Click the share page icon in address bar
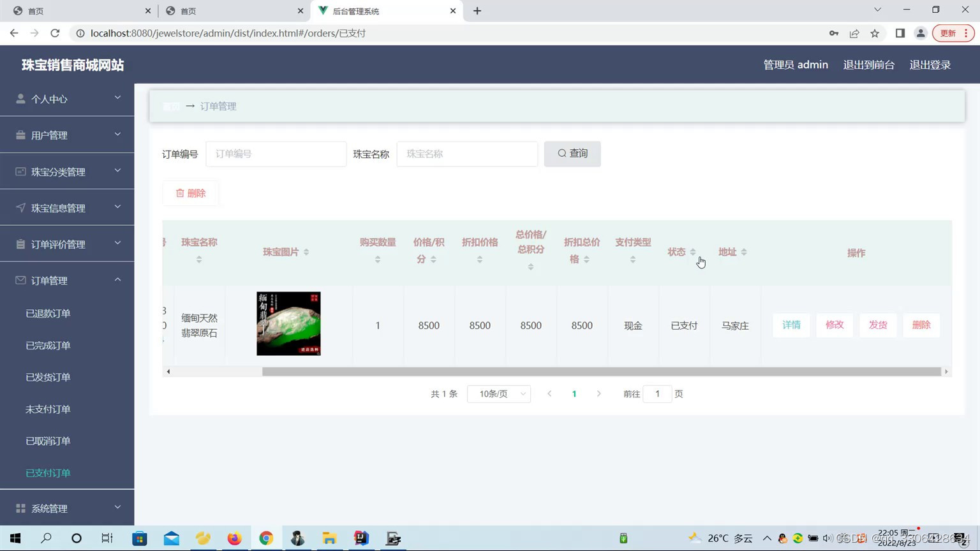This screenshot has height=551, width=980. (x=854, y=33)
